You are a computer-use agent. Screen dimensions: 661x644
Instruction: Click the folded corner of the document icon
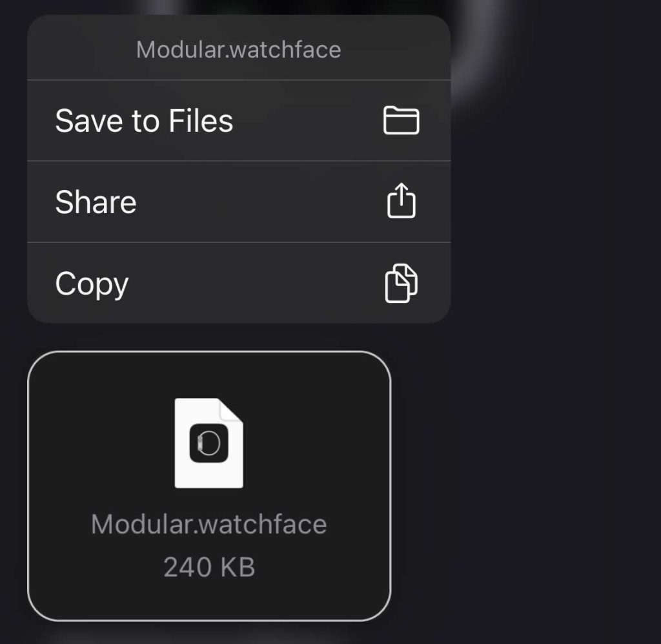pos(232,410)
